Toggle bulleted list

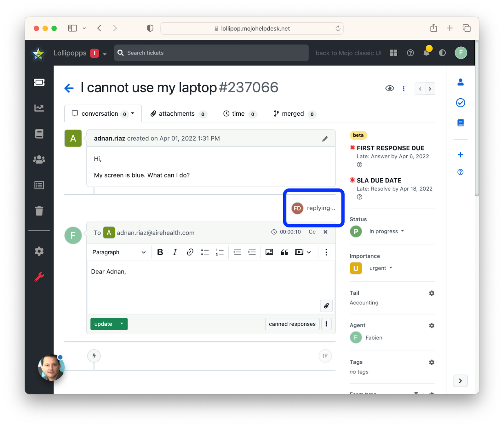click(205, 252)
